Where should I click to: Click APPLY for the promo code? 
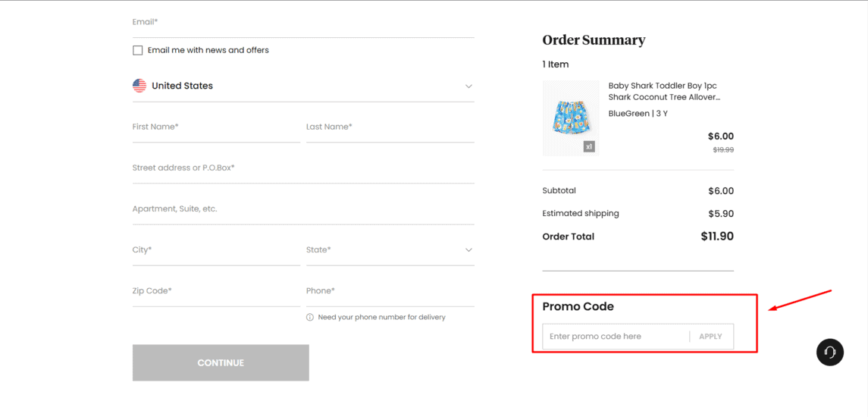[711, 336]
